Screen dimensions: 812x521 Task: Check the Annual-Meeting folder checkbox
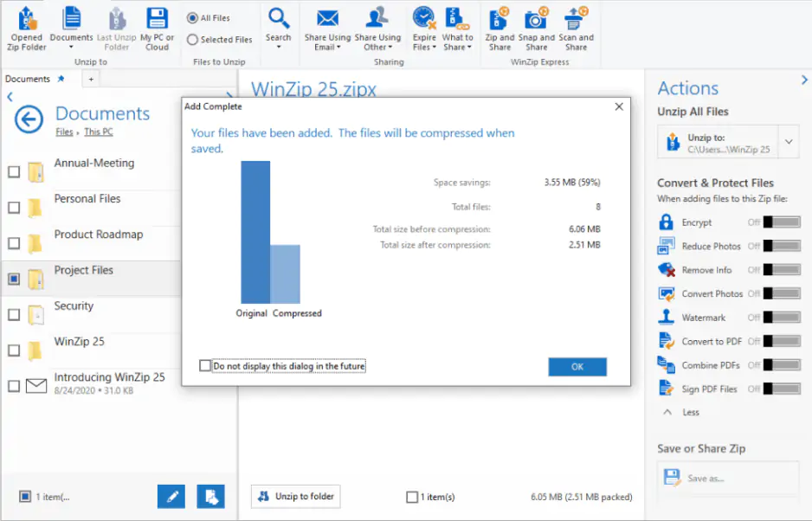click(x=14, y=172)
